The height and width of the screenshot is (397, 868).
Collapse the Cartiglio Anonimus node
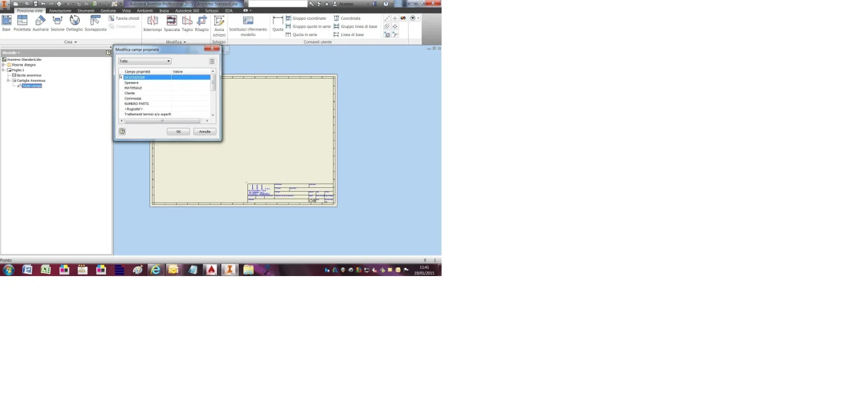(x=8, y=81)
